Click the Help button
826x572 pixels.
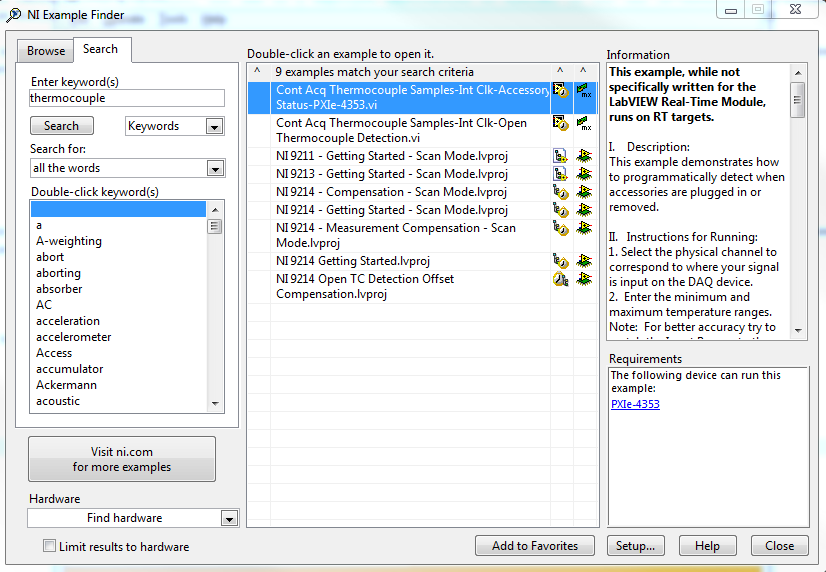point(707,546)
